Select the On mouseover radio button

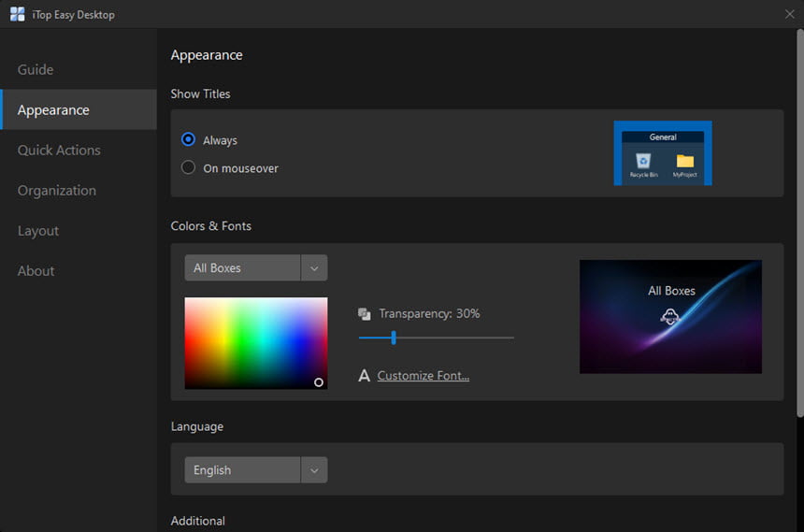point(188,167)
